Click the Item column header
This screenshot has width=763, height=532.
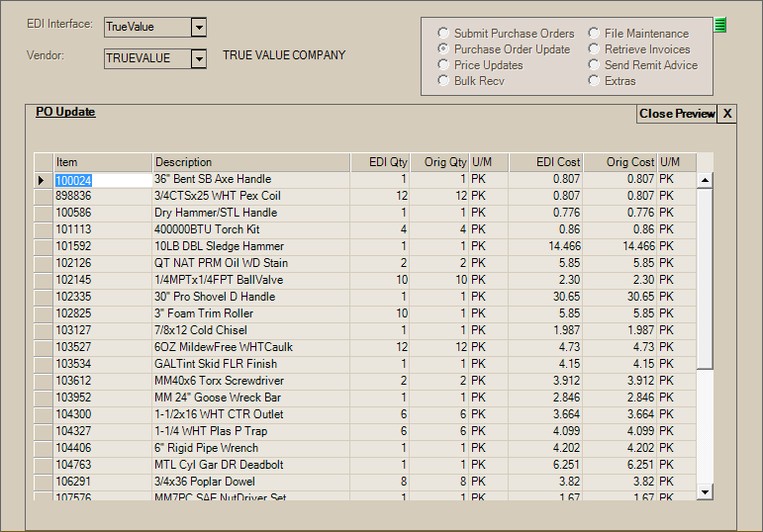[x=103, y=162]
